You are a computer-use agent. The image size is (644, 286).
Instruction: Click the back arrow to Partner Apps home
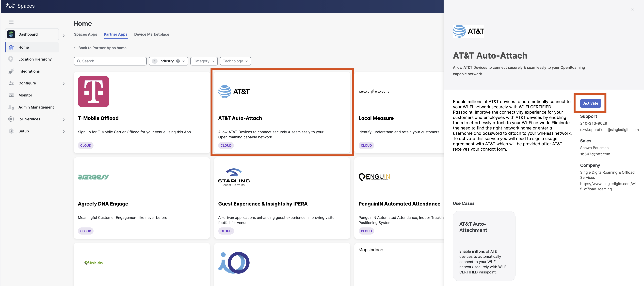point(75,48)
